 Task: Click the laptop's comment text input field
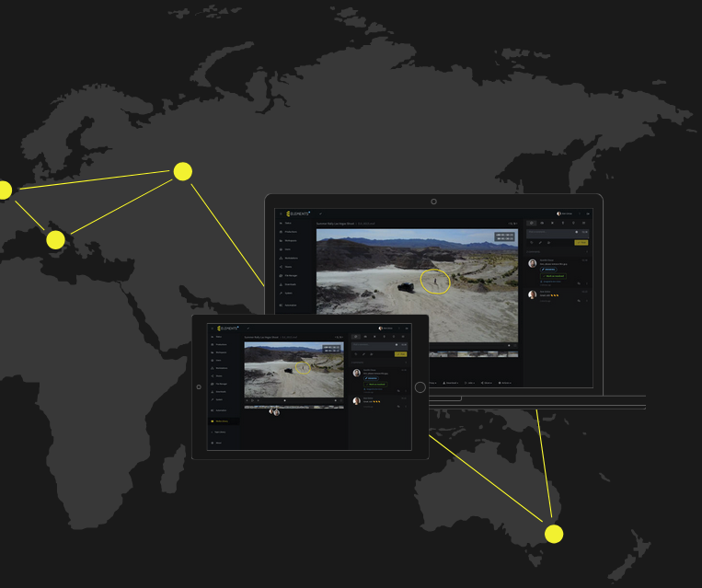(550, 232)
